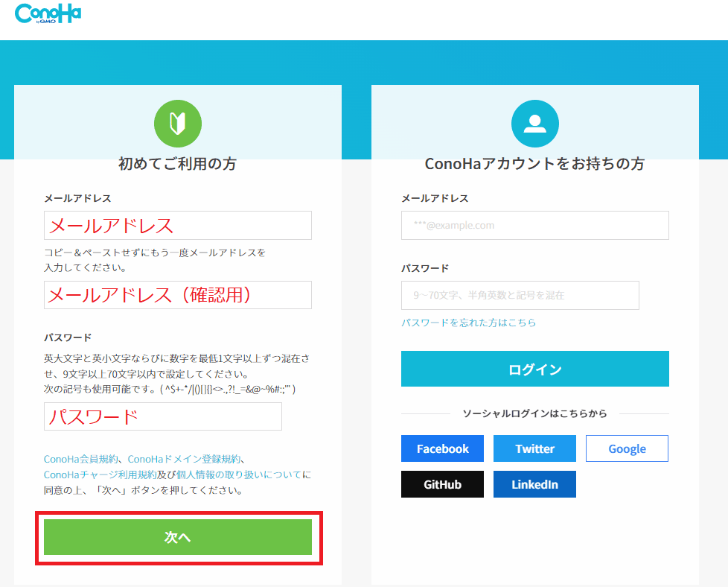Open the ConoHaドメイン登録規約 link
The height and width of the screenshot is (587, 728).
pos(185,459)
